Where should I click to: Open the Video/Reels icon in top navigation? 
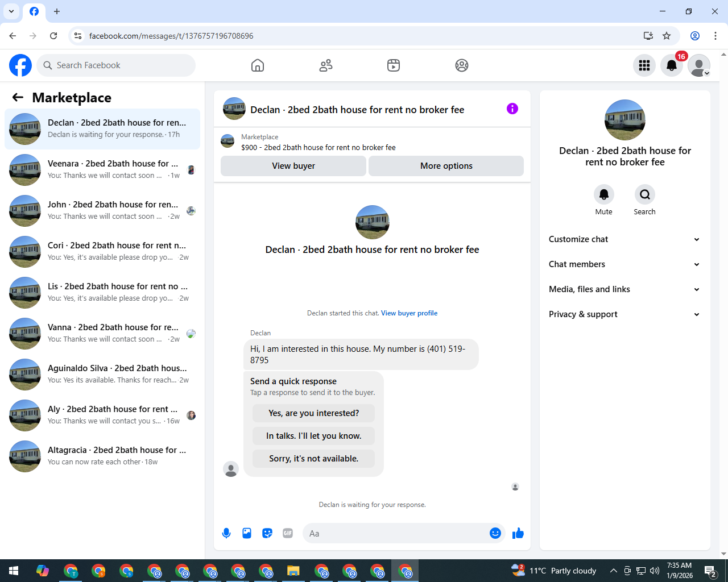pyautogui.click(x=394, y=65)
